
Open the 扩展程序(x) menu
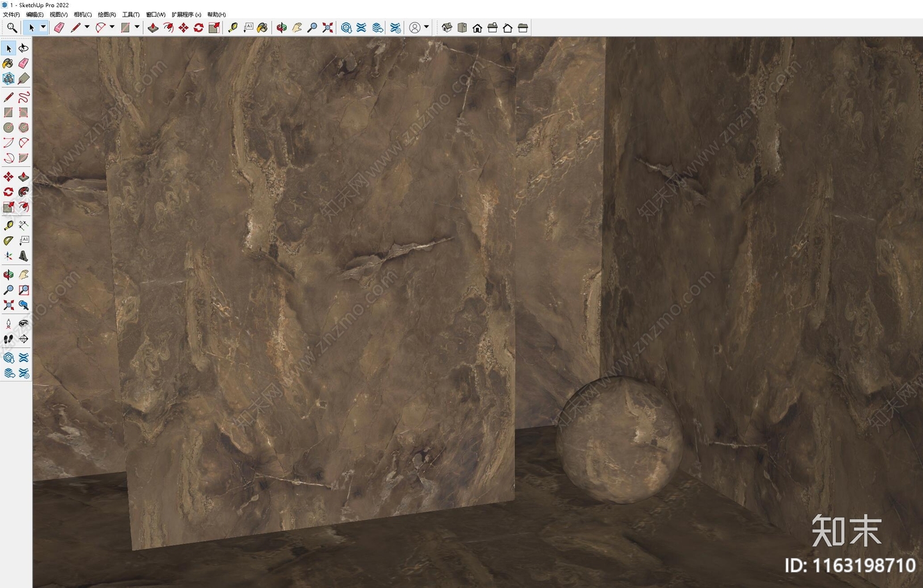[x=186, y=14]
